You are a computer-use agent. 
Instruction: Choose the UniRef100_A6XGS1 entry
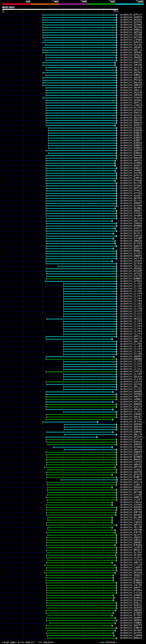pyautogui.click(x=131, y=319)
